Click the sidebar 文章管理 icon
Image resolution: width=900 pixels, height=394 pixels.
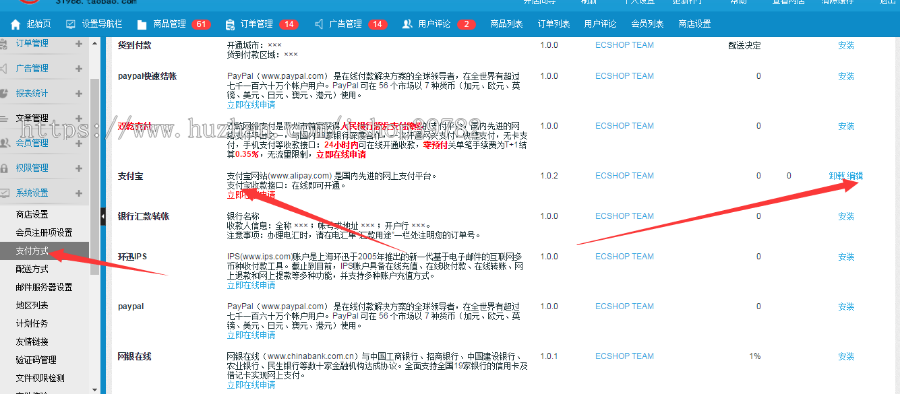tap(5, 118)
